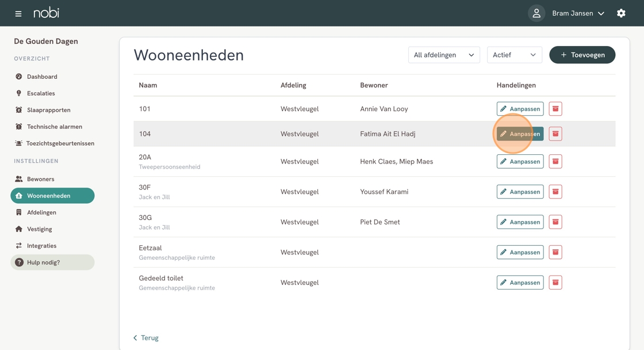Navigate to Bewoners in the sidebar
644x350 pixels.
point(40,179)
